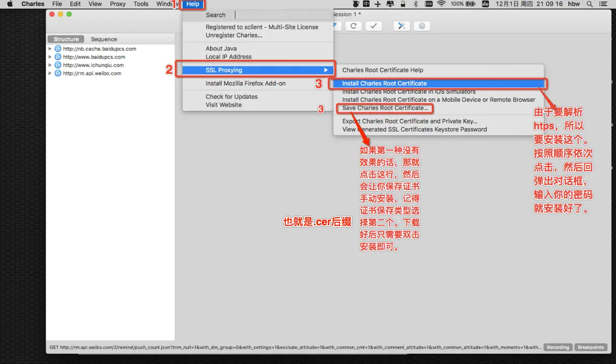Click globe icon of nb.cache.baidupcs.com host
The width and height of the screenshot is (616, 364).
click(x=58, y=49)
